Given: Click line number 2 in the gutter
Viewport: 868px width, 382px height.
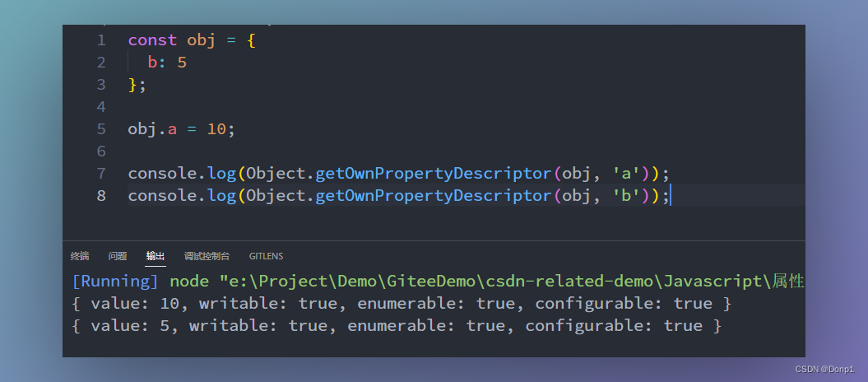Looking at the screenshot, I should (100, 63).
